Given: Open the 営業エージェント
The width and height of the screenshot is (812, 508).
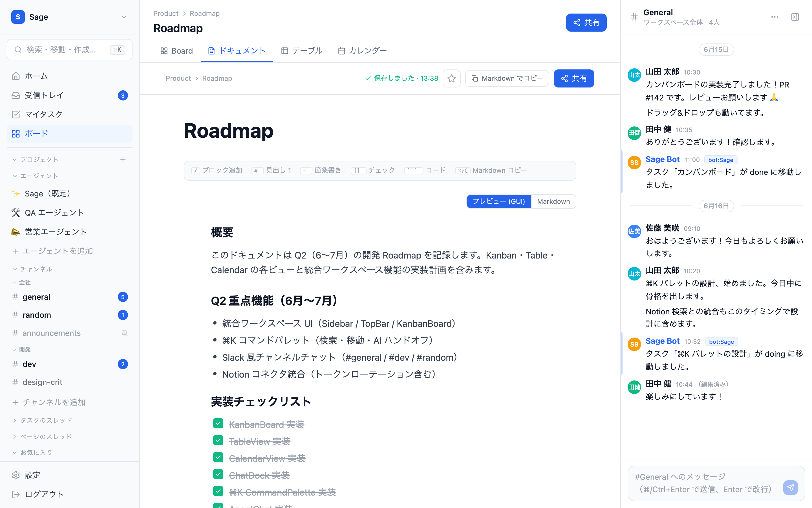Looking at the screenshot, I should pos(69,232).
